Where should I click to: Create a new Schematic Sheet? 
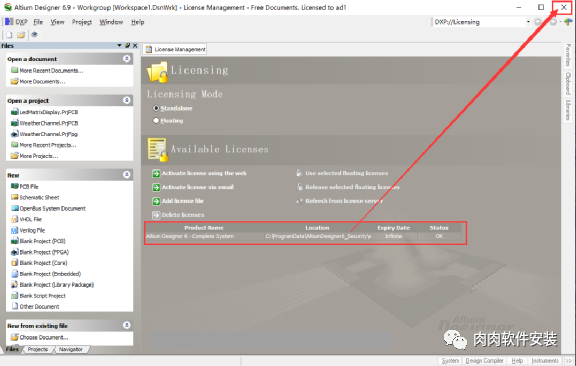coord(35,198)
